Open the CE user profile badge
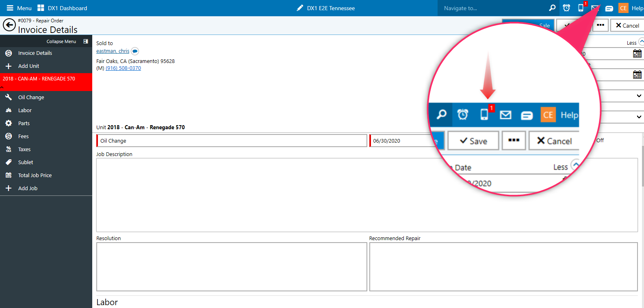The width and height of the screenshot is (644, 308). pyautogui.click(x=623, y=8)
